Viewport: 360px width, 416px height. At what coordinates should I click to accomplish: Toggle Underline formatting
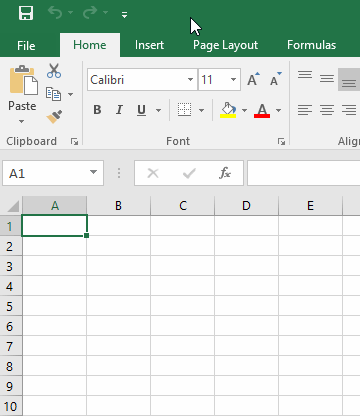point(141,110)
